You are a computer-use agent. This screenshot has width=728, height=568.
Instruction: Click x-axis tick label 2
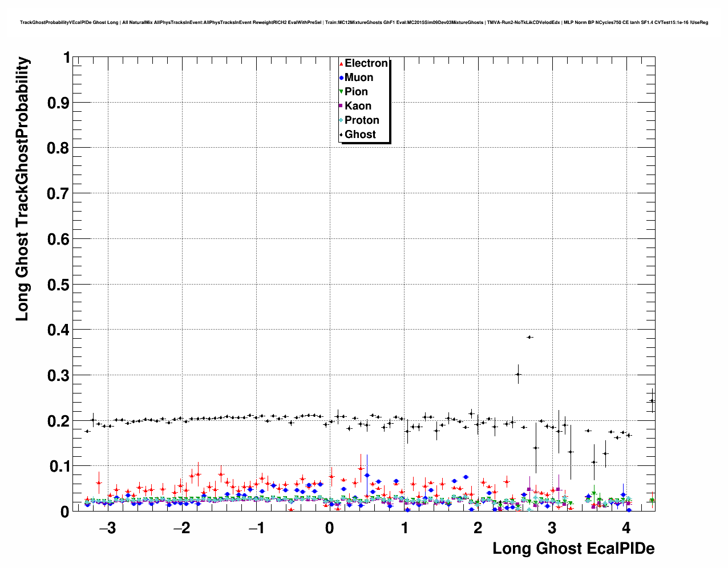(x=478, y=528)
